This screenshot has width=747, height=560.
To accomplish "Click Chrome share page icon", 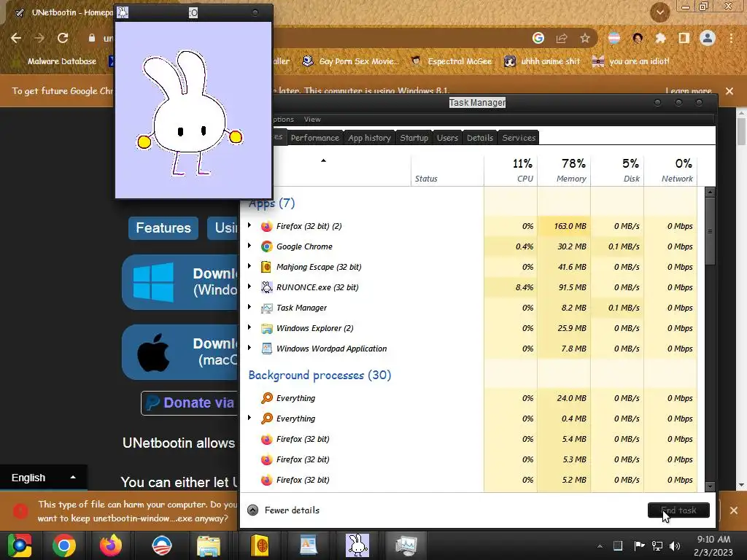I will [562, 38].
